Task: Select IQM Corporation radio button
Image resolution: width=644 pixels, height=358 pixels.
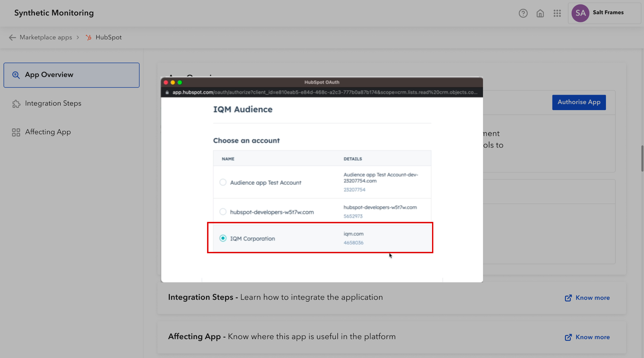Action: click(x=223, y=238)
